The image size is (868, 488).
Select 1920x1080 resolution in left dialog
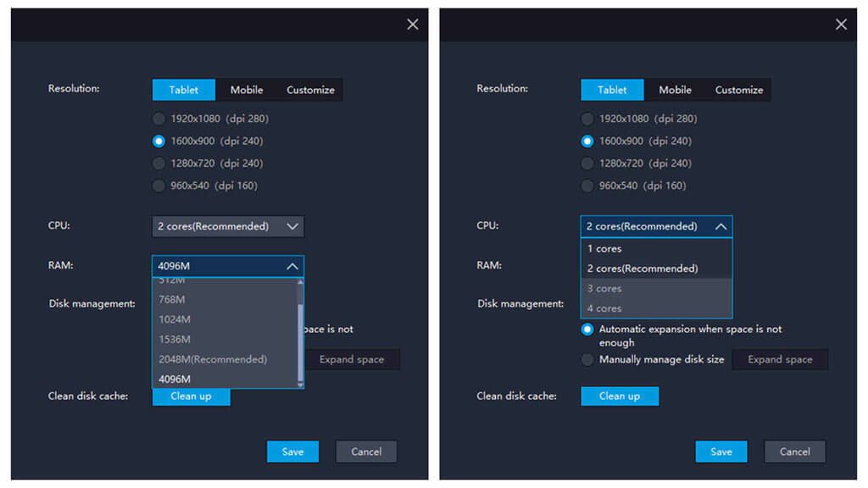click(159, 119)
